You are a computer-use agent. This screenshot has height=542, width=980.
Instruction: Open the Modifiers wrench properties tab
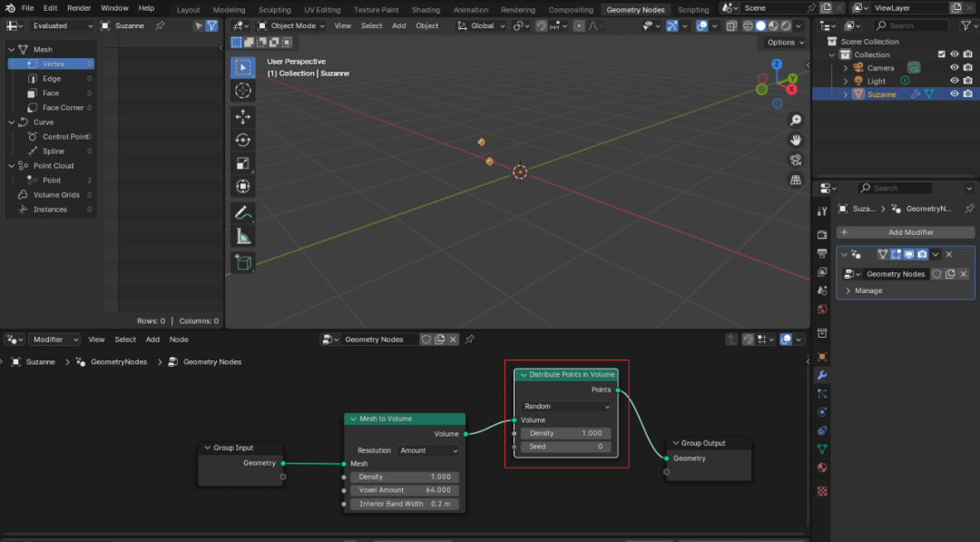(x=822, y=375)
